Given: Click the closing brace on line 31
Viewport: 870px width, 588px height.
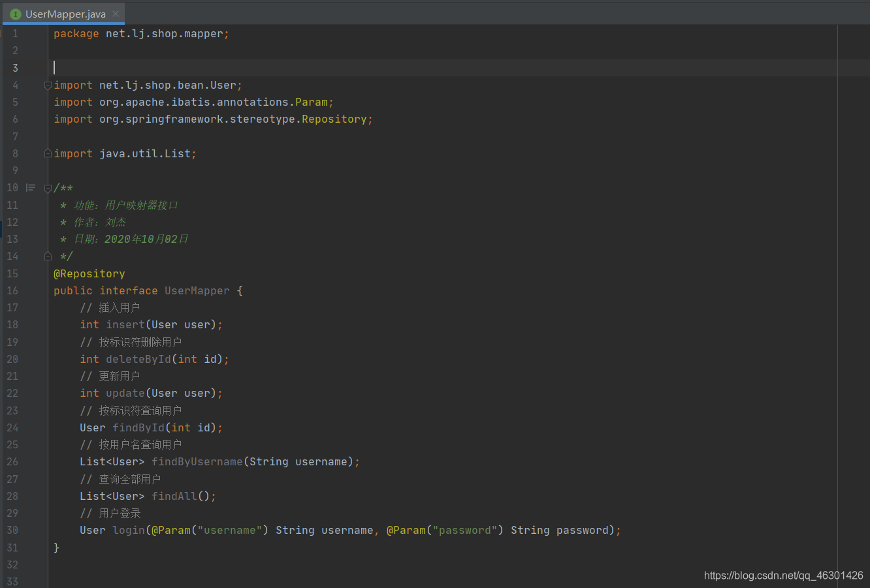Looking at the screenshot, I should click(57, 548).
